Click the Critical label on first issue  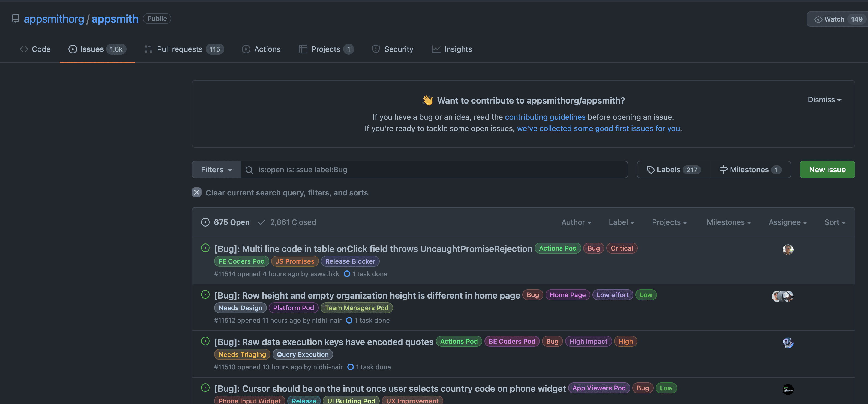tap(622, 248)
